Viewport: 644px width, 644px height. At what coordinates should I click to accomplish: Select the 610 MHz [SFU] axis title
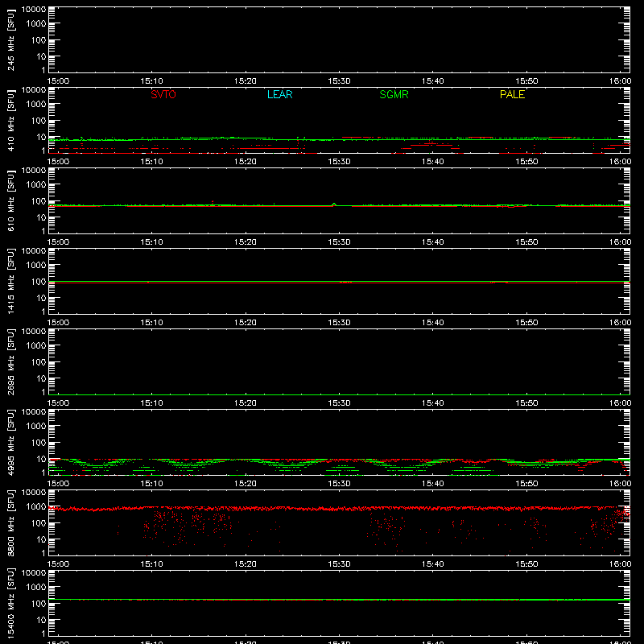click(10, 200)
